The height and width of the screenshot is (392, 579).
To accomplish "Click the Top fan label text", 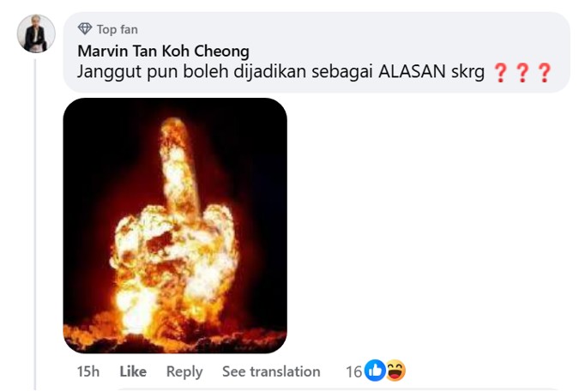I will click(118, 29).
